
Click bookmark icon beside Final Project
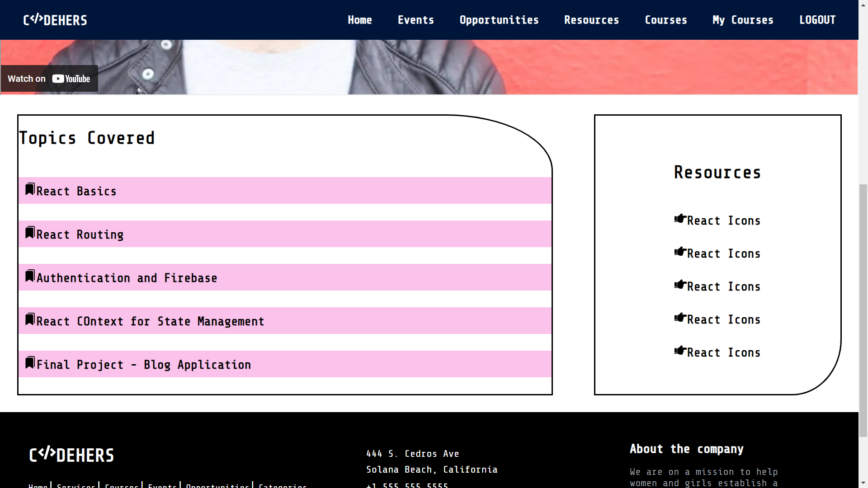[x=30, y=362]
